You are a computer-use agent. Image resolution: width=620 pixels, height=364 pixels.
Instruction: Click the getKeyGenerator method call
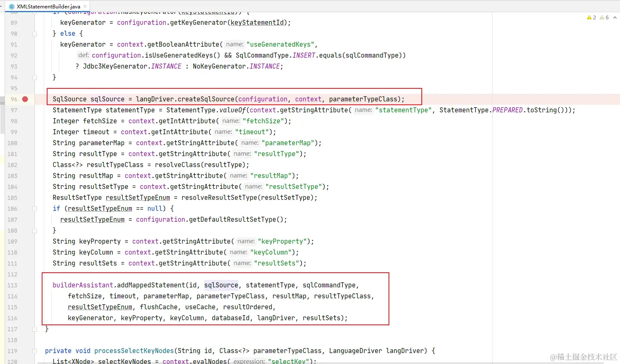point(198,23)
